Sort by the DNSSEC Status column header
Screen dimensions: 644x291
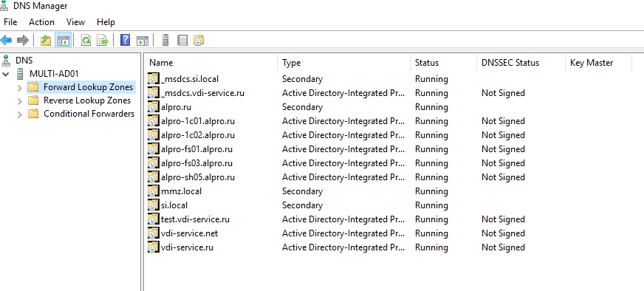pos(521,63)
